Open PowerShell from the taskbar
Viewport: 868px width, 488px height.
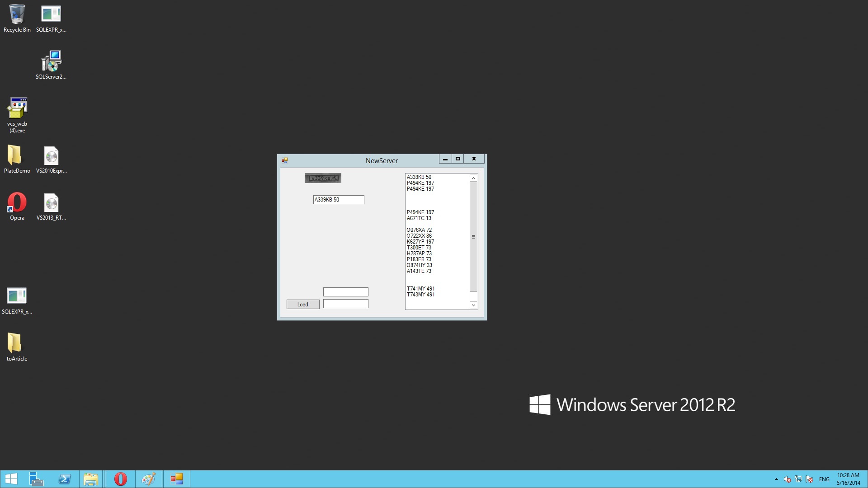(65, 479)
